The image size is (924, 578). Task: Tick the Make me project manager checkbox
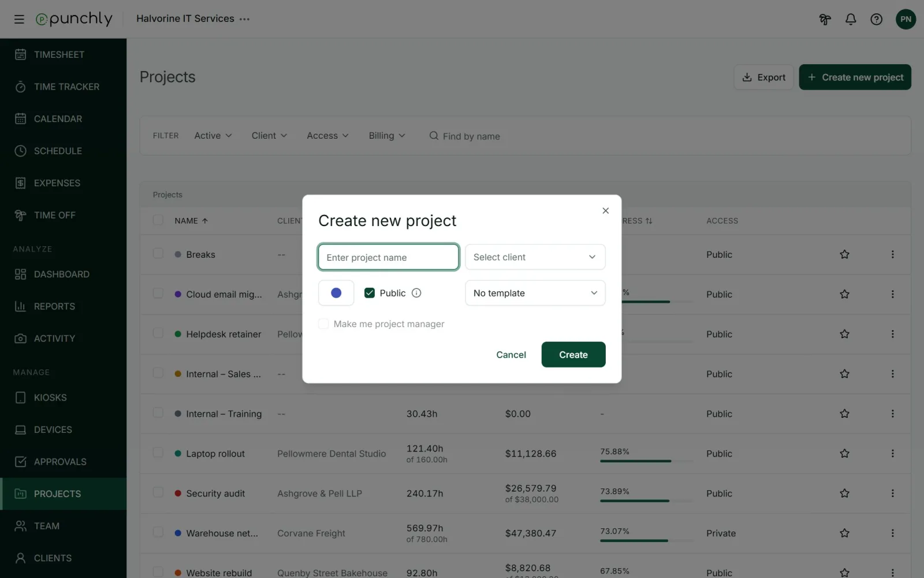323,324
